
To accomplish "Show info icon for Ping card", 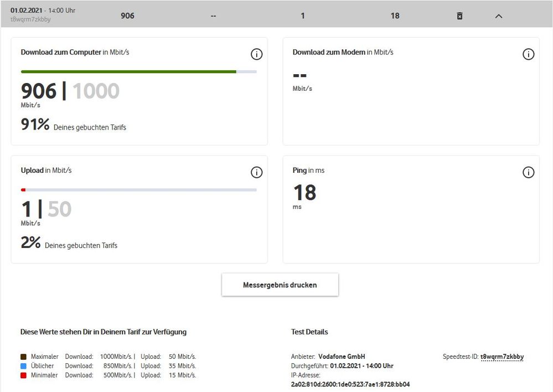I will 528,173.
